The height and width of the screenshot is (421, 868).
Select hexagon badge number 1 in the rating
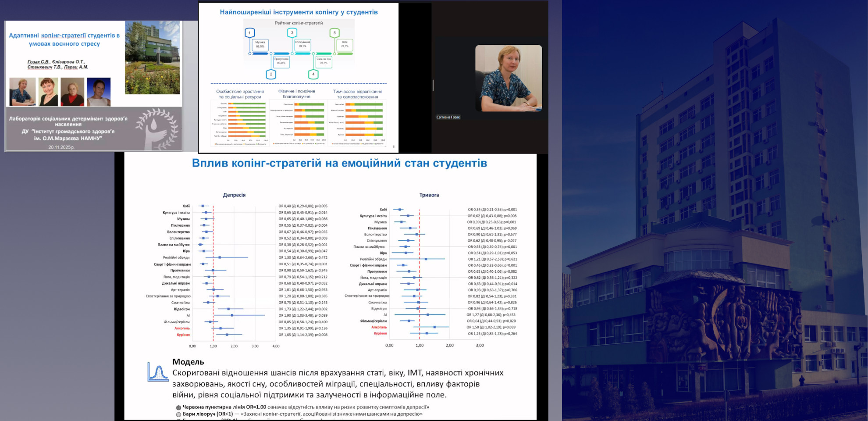pos(249,33)
